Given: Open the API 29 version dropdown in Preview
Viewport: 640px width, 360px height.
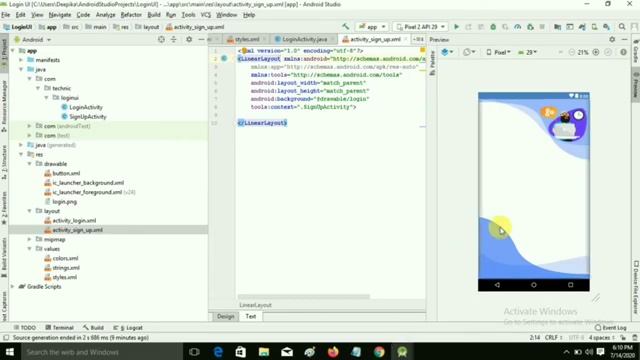Looking at the screenshot, I should coord(527,52).
